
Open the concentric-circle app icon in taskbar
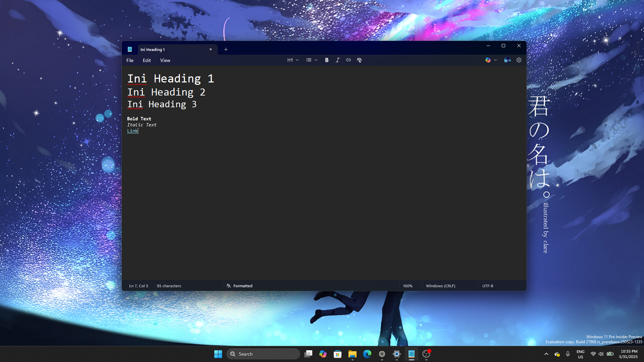pos(382,354)
